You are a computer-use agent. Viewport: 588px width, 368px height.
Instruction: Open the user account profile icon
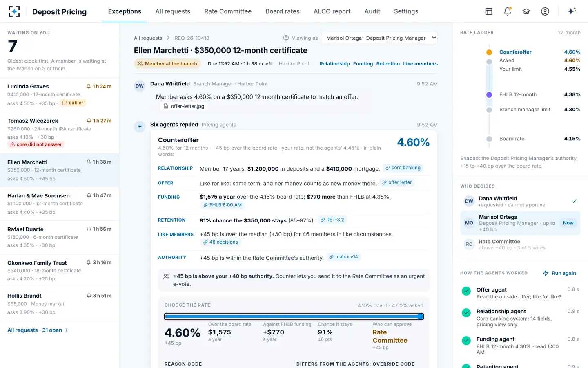pyautogui.click(x=545, y=11)
